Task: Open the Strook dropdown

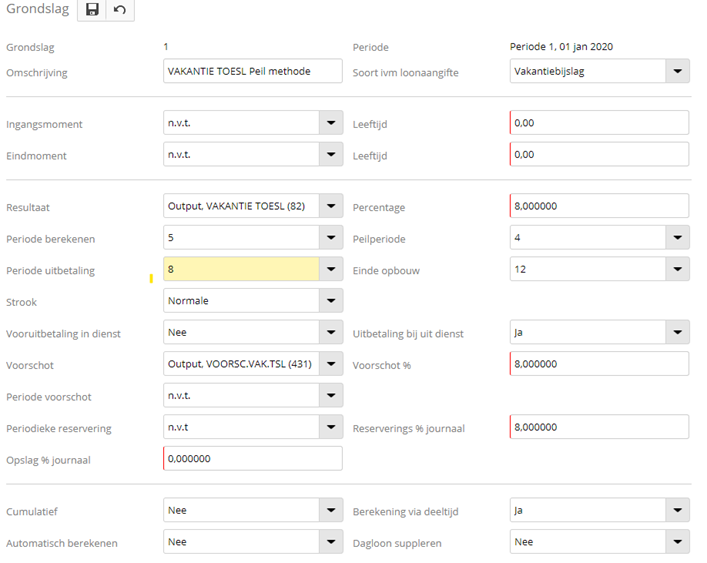Action: 331,300
